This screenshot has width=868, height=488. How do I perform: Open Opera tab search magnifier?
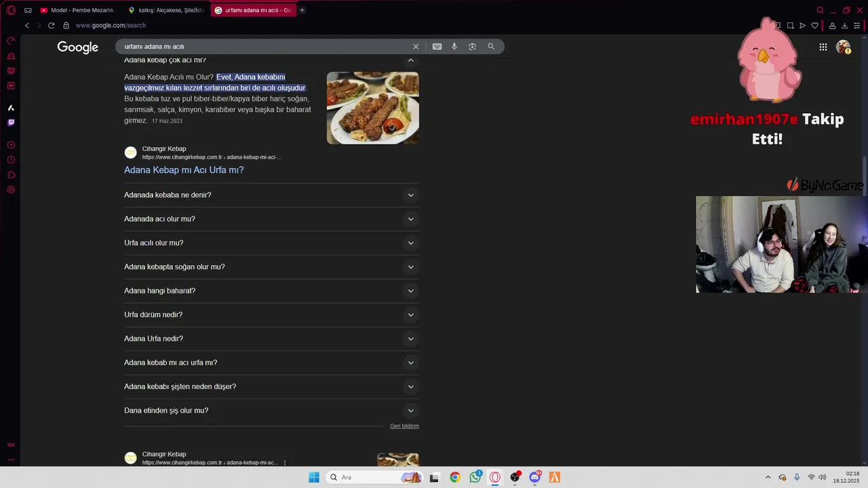tap(820, 10)
